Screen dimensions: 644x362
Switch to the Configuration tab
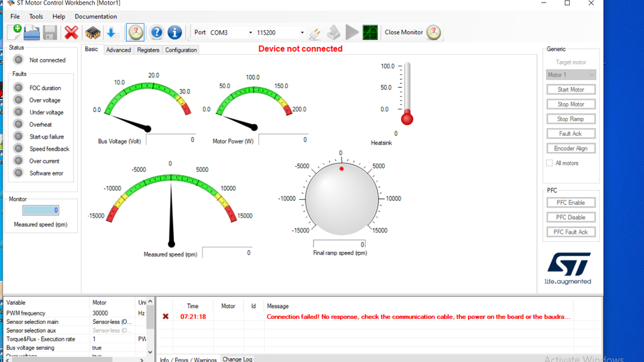coord(181,50)
